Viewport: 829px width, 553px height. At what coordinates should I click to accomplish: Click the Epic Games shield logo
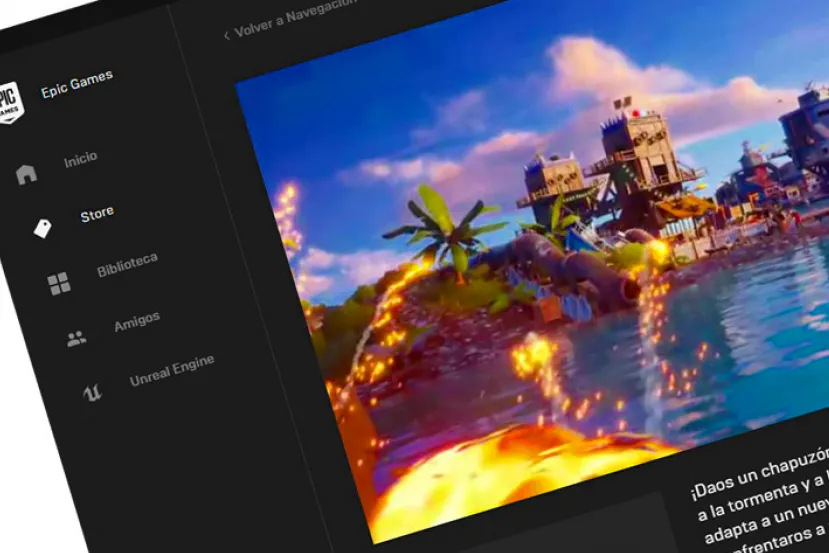(x=10, y=103)
